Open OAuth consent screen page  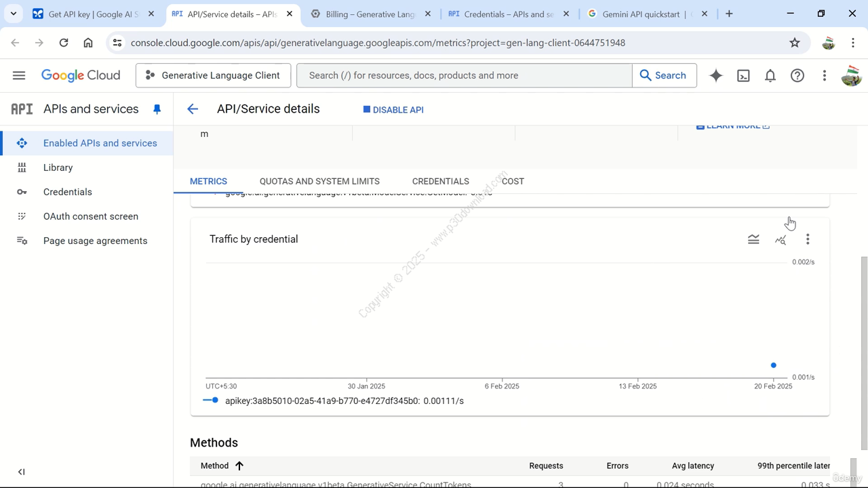tap(87, 216)
